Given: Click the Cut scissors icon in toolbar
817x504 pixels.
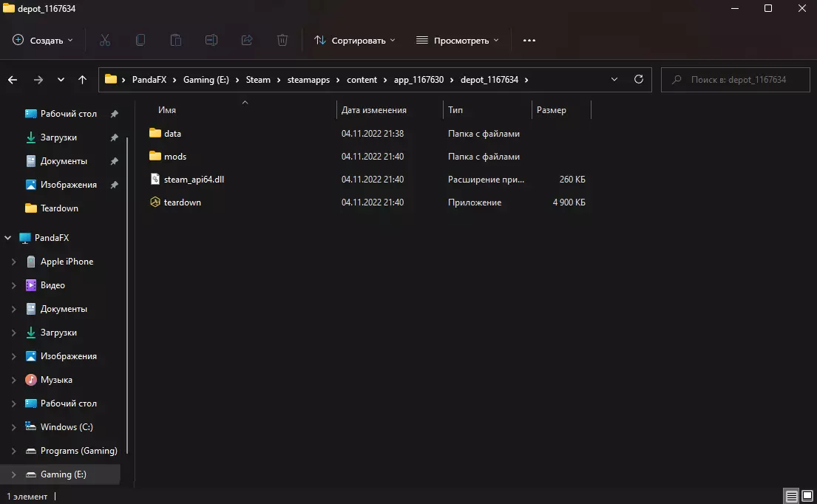Looking at the screenshot, I should pos(105,40).
